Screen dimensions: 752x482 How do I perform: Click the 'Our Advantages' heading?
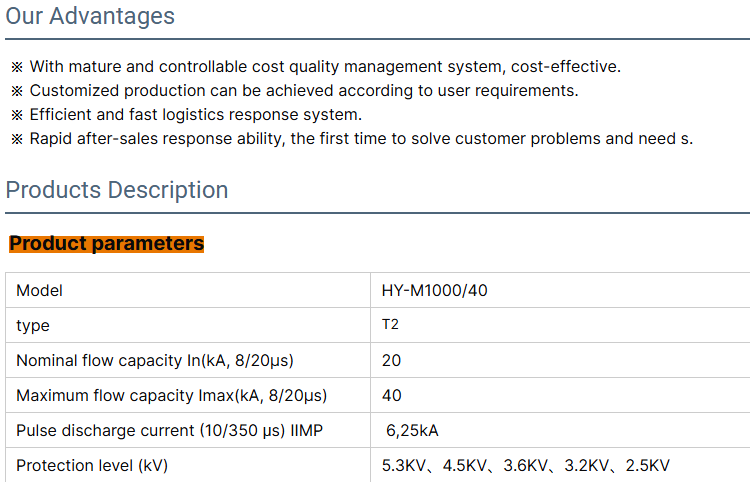tap(90, 16)
